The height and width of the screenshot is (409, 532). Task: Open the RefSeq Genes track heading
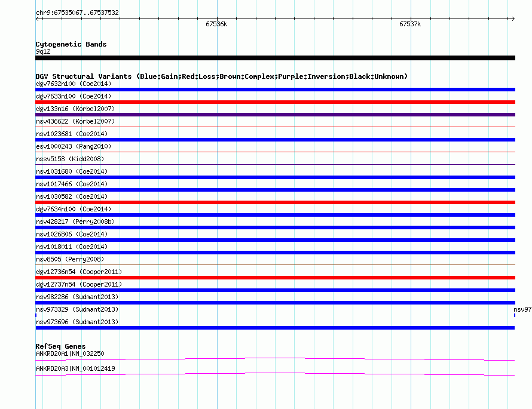point(61,346)
